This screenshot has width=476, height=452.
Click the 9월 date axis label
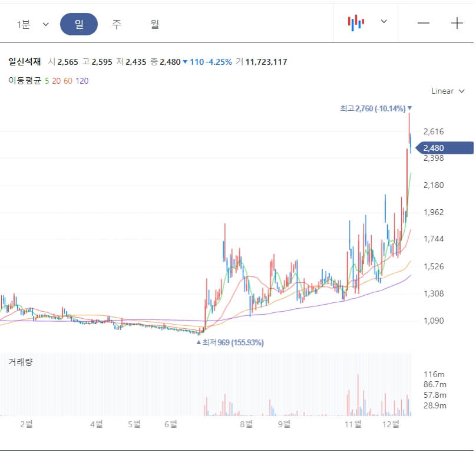coord(284,424)
